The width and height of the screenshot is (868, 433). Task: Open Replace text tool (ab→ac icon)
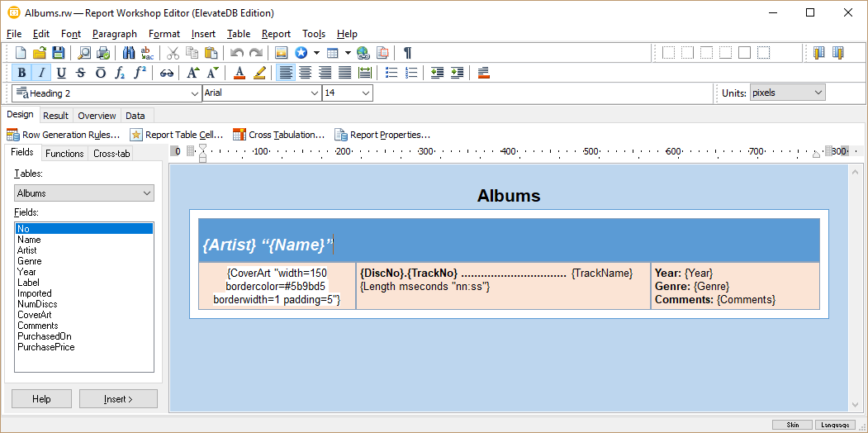click(147, 53)
